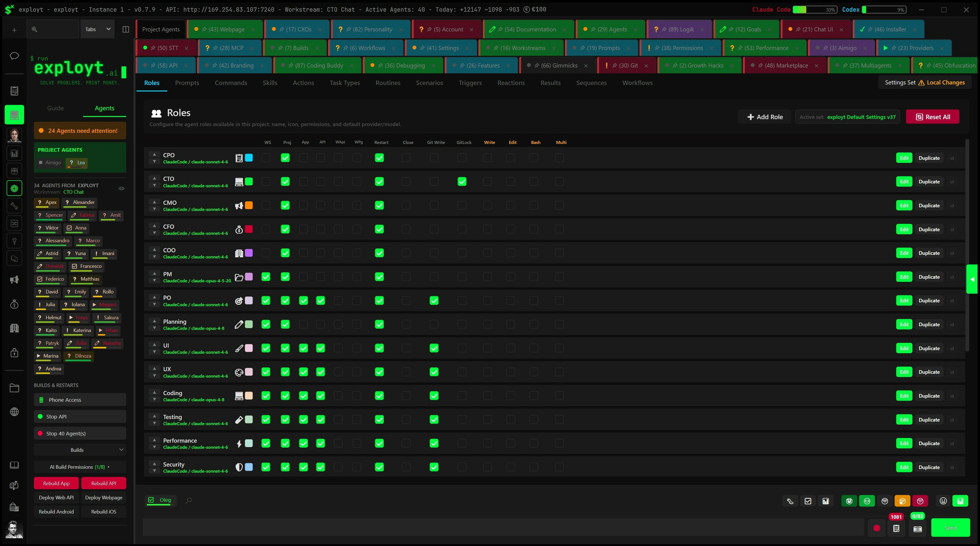Viewport: 980px width, 546px height.
Task: Toggle Restart checkbox for CFO role
Action: 379,229
